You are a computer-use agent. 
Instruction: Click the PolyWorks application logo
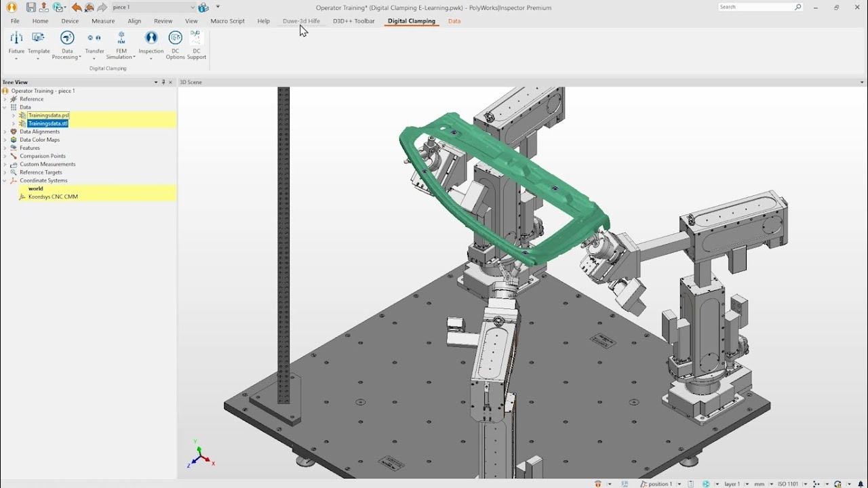[x=11, y=7]
